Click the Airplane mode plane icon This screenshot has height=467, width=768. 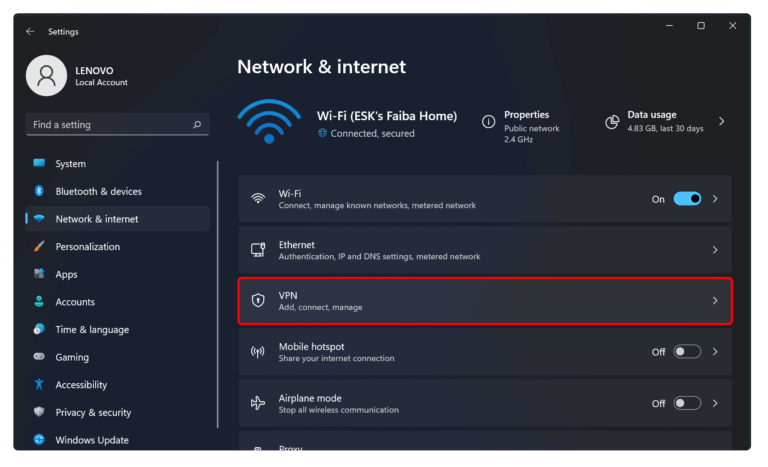(258, 403)
